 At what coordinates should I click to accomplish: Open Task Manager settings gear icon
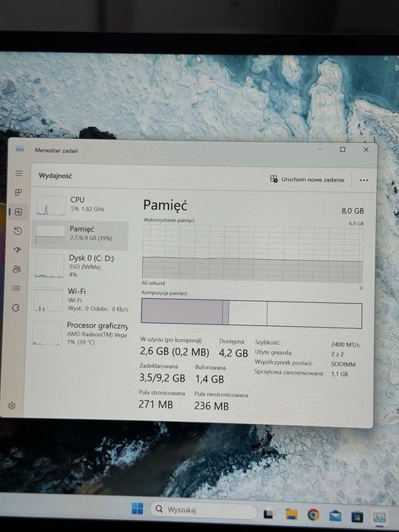point(12,406)
